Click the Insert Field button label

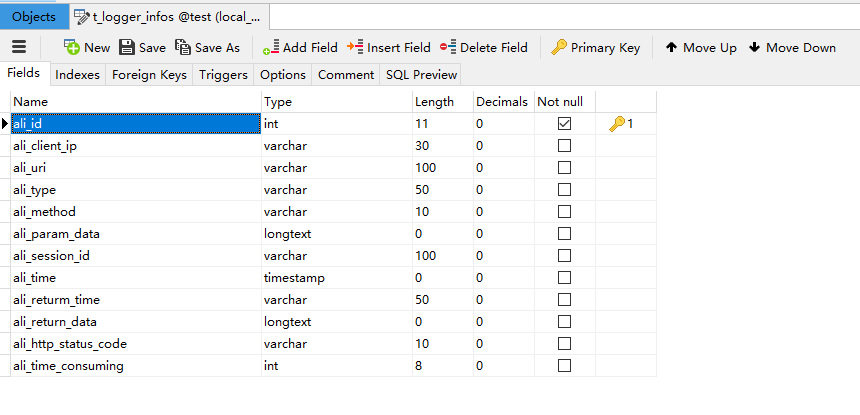(x=399, y=48)
